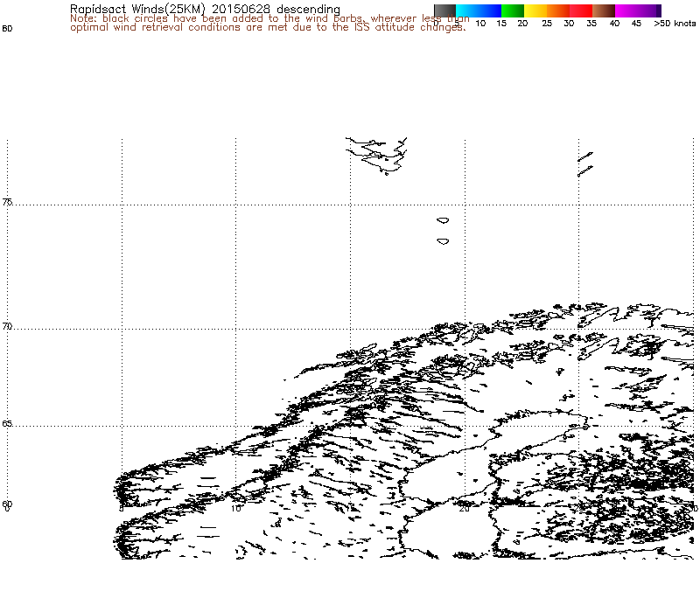Click the Svalbard coastline outline at map top
The height and width of the screenshot is (612, 700).
pyautogui.click(x=376, y=156)
